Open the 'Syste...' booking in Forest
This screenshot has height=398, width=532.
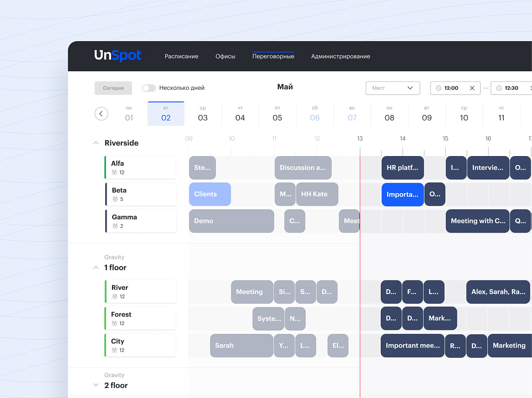268,318
